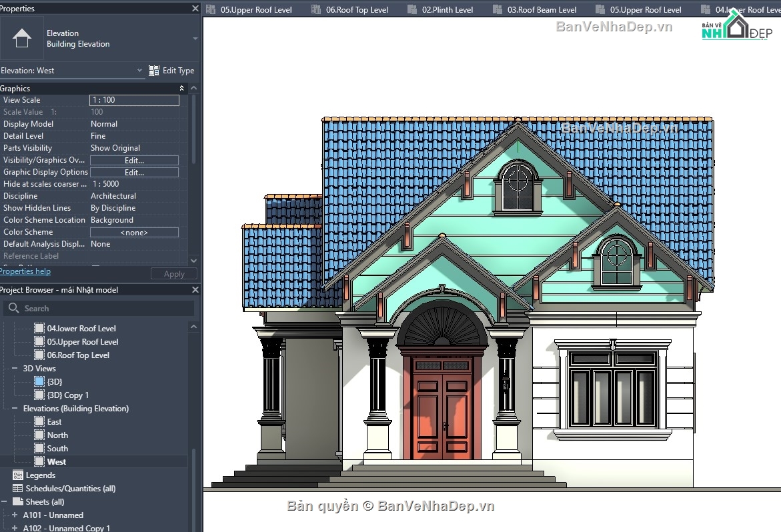The width and height of the screenshot is (781, 532).
Task: Open the South elevation view
Action: (x=57, y=449)
